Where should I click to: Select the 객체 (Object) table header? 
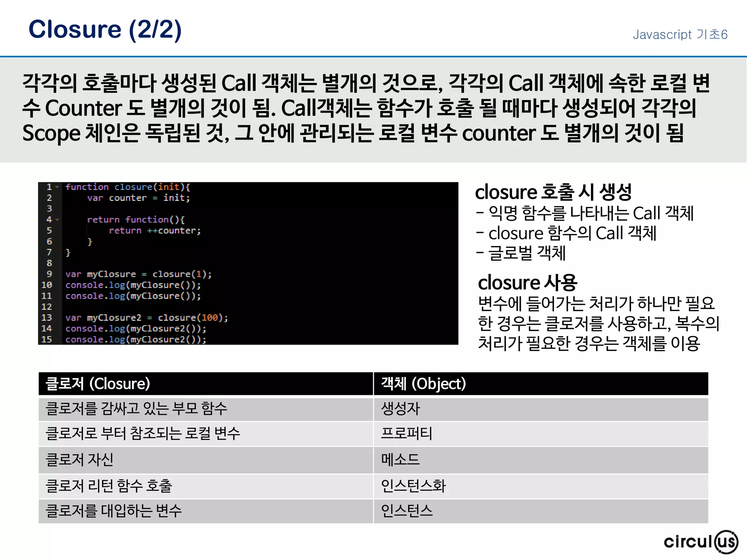(423, 384)
